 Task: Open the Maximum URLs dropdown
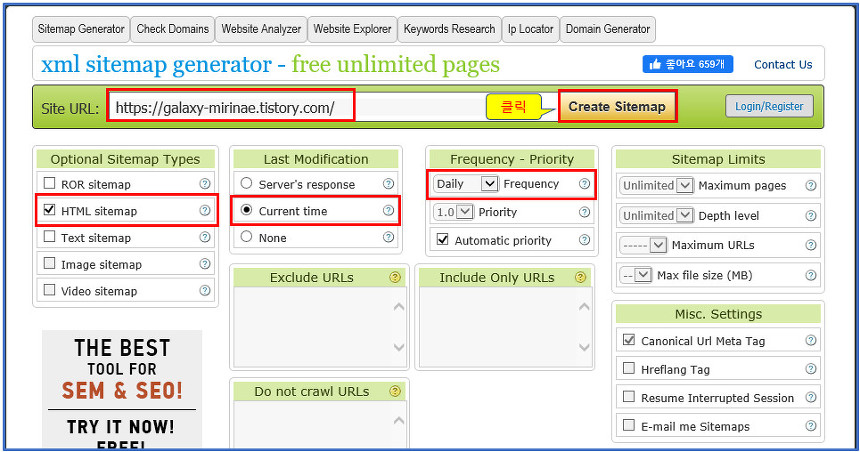coord(643,245)
